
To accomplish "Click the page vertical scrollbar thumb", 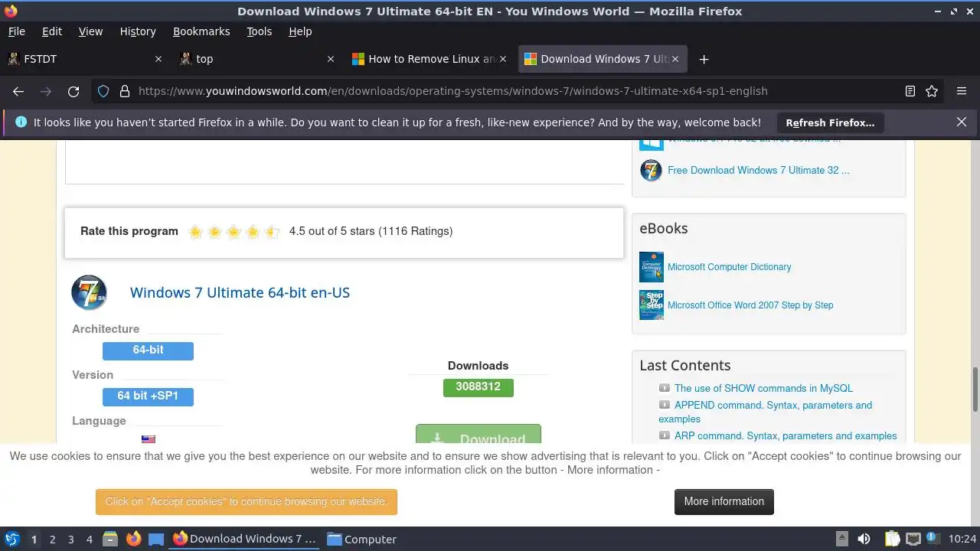I will [x=975, y=388].
